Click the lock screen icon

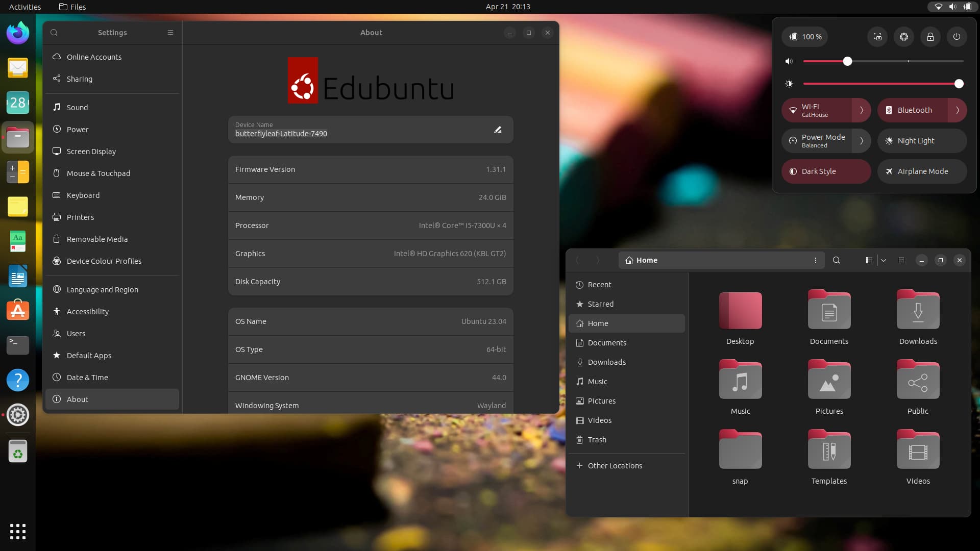[x=930, y=37]
